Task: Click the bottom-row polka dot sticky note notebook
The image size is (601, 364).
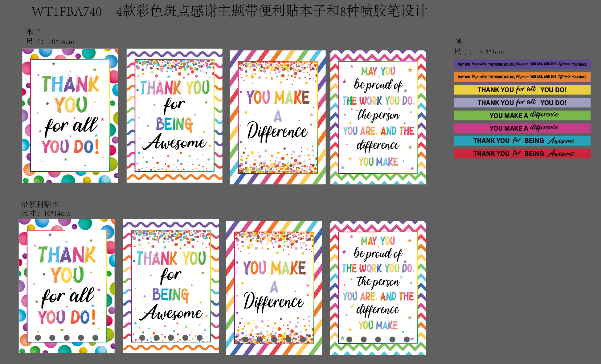Action: (x=67, y=286)
